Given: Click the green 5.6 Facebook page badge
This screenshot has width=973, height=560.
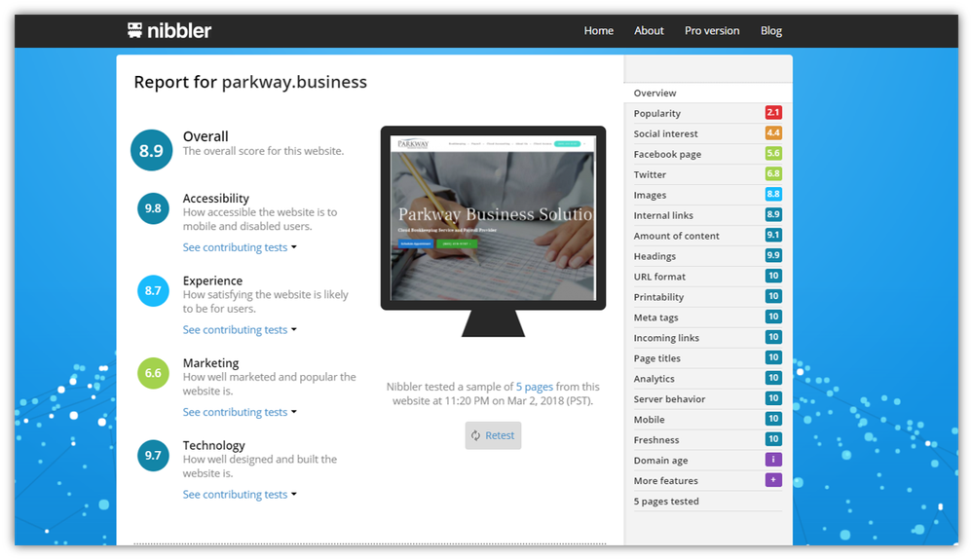Looking at the screenshot, I should 773,153.
